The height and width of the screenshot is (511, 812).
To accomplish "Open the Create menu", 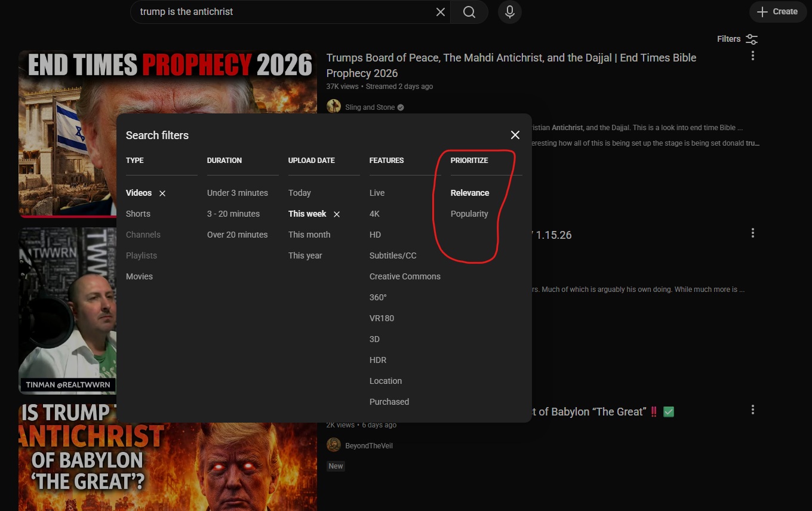I will point(777,12).
